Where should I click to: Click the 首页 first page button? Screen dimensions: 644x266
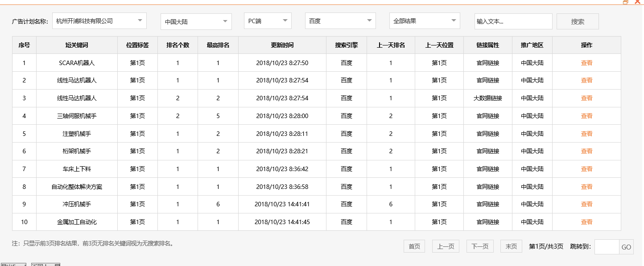pyautogui.click(x=414, y=246)
